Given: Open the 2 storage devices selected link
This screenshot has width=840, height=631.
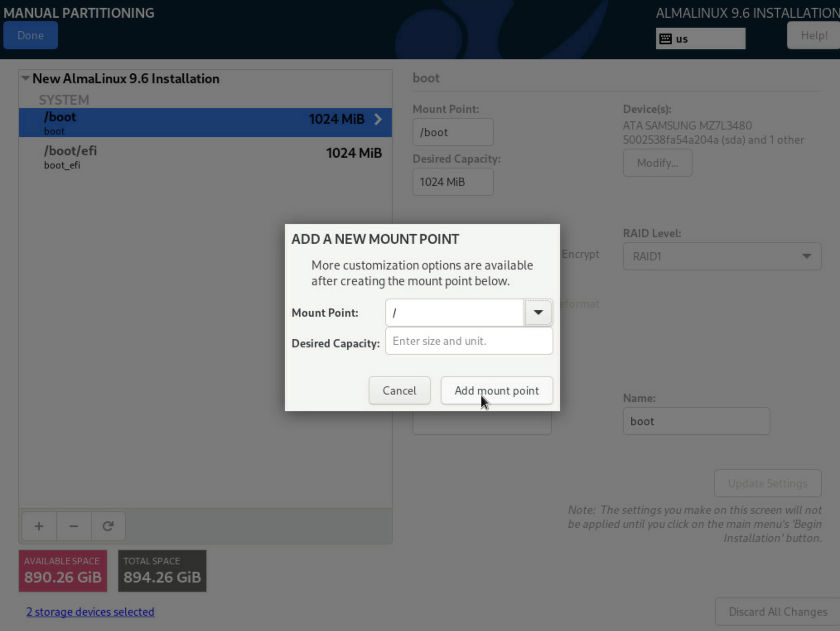Looking at the screenshot, I should point(90,612).
